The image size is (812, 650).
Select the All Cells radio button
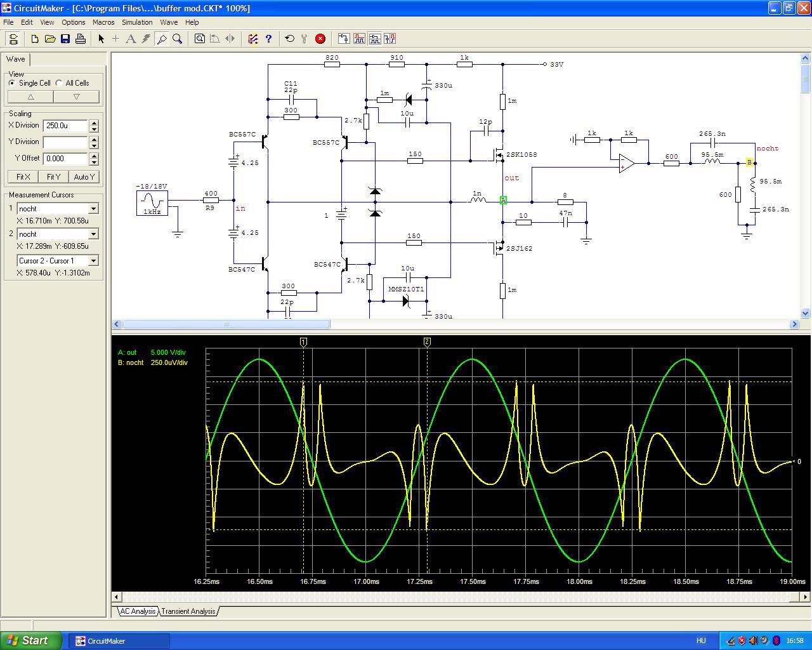click(59, 83)
